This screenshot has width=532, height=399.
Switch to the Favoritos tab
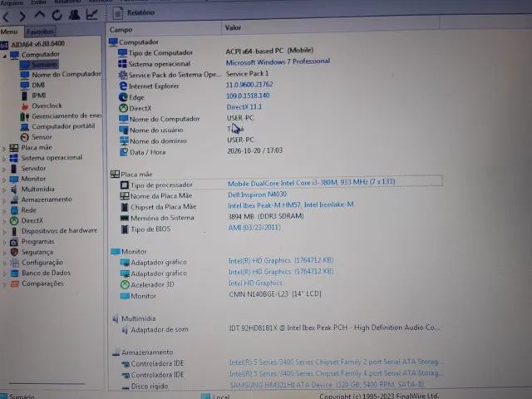[40, 32]
